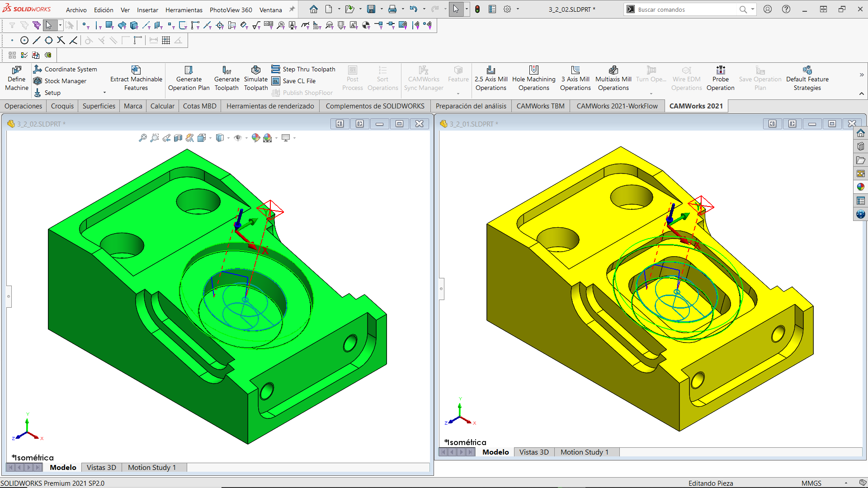Toggle the sketch grid display icon

click(x=166, y=40)
